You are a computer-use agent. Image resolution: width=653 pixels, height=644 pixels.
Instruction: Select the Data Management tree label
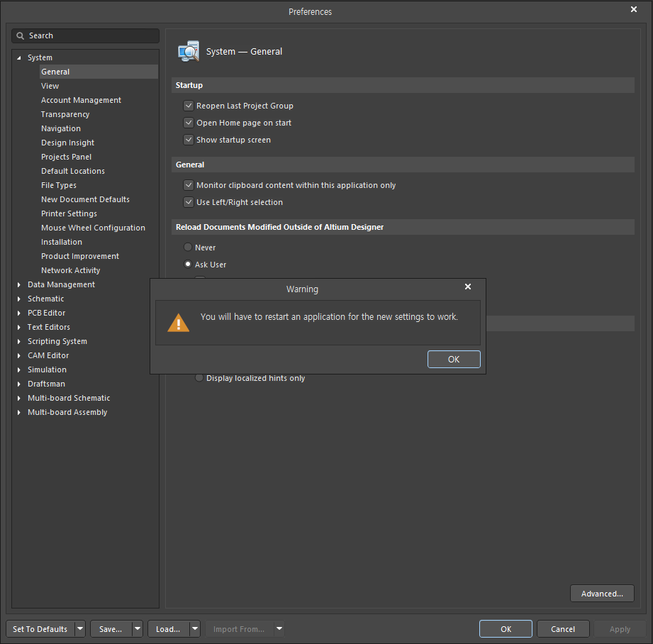[x=61, y=284]
